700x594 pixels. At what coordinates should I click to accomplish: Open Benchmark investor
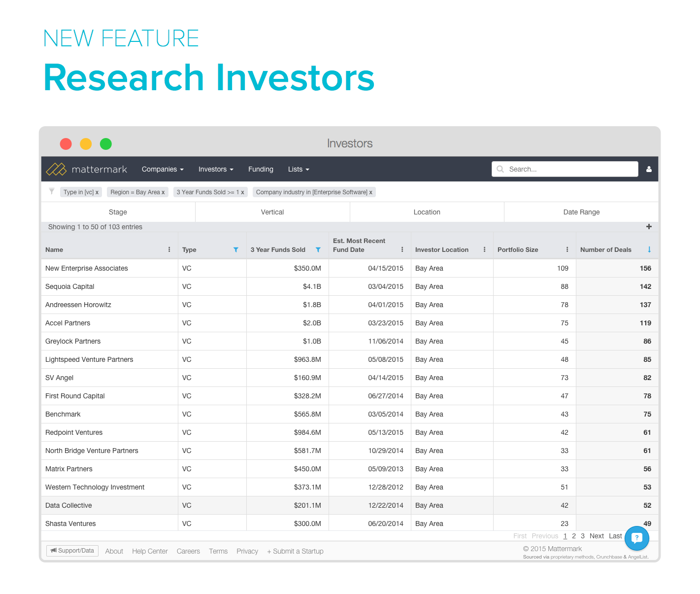point(63,414)
